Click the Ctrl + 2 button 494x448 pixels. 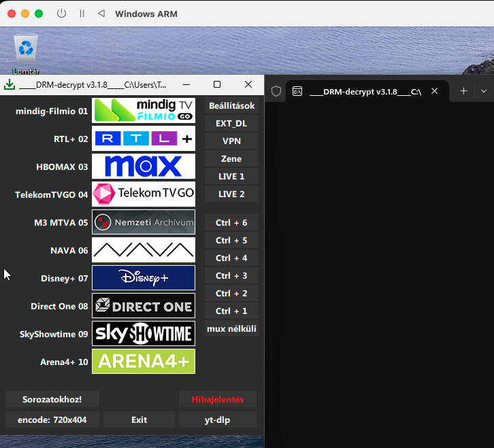[231, 293]
